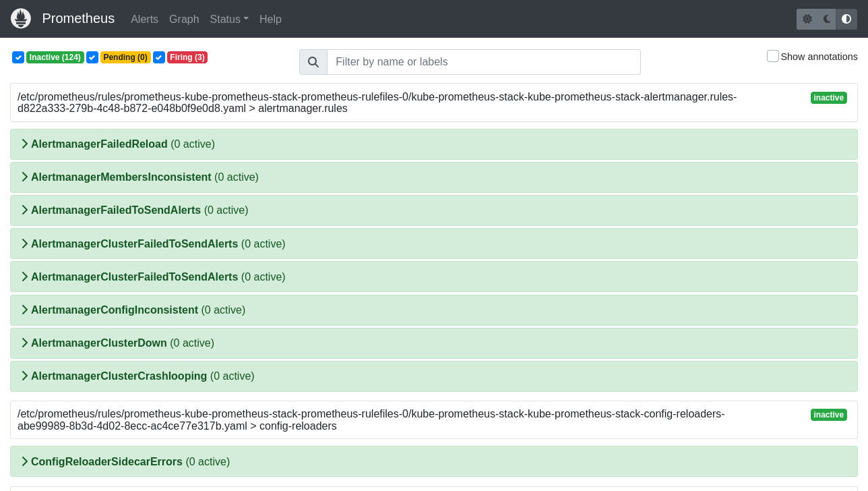Click the auto theme contrast icon
Viewport: 868px width, 491px height.
[846, 19]
